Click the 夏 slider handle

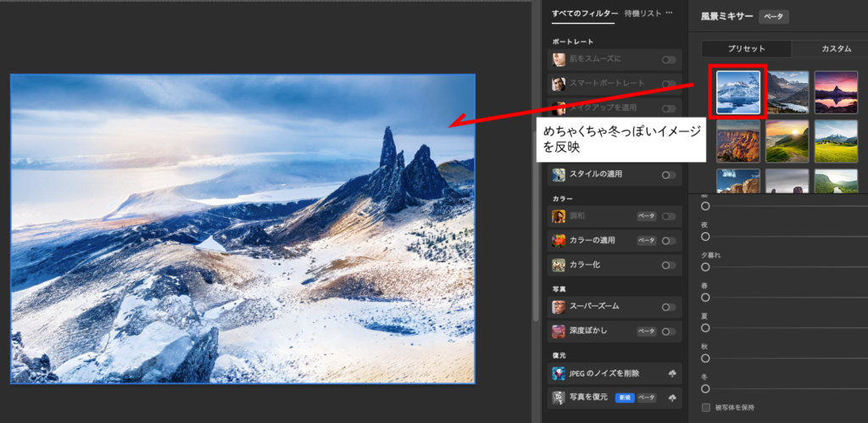pos(705,328)
